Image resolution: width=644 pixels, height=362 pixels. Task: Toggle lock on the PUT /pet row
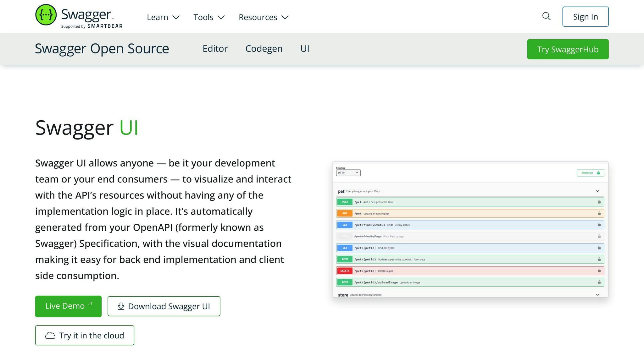599,213
